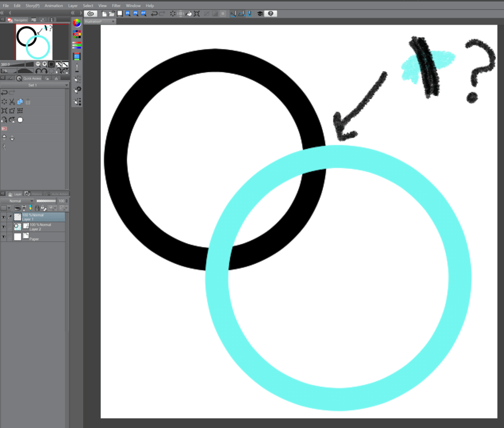Open the Animation menu
The image size is (504, 428).
click(53, 5)
